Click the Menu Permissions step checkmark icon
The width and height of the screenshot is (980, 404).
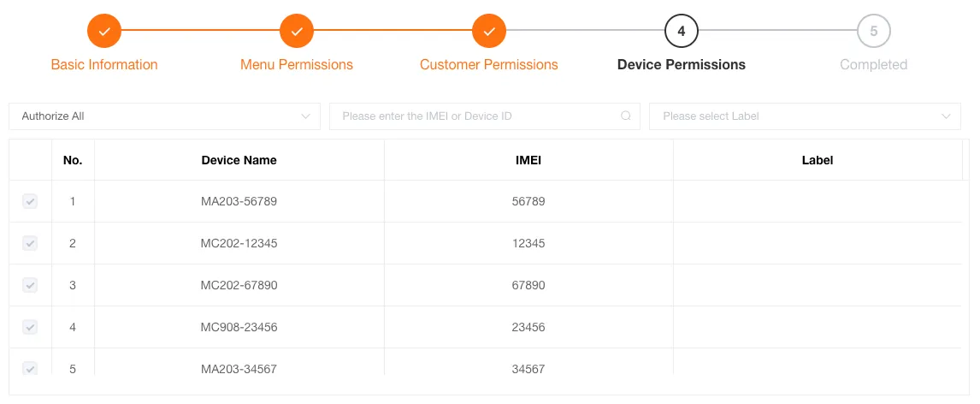click(297, 31)
